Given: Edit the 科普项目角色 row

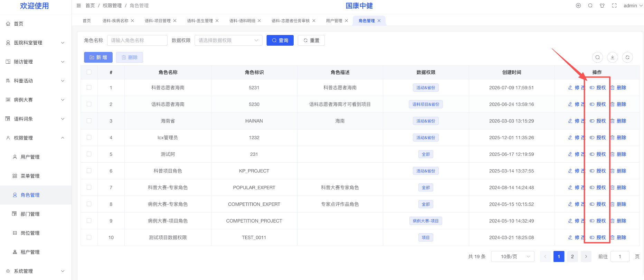Looking at the screenshot, I should [x=576, y=171].
